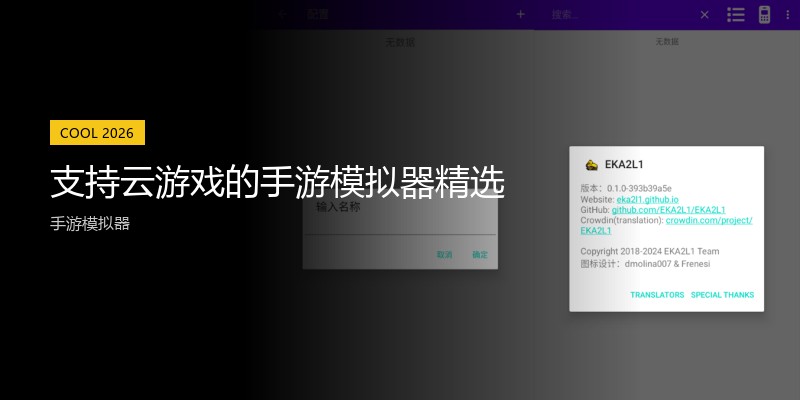Viewport: 800px width, 400px height.
Task: Click the EKA2L1 dialog title
Action: pos(624,164)
